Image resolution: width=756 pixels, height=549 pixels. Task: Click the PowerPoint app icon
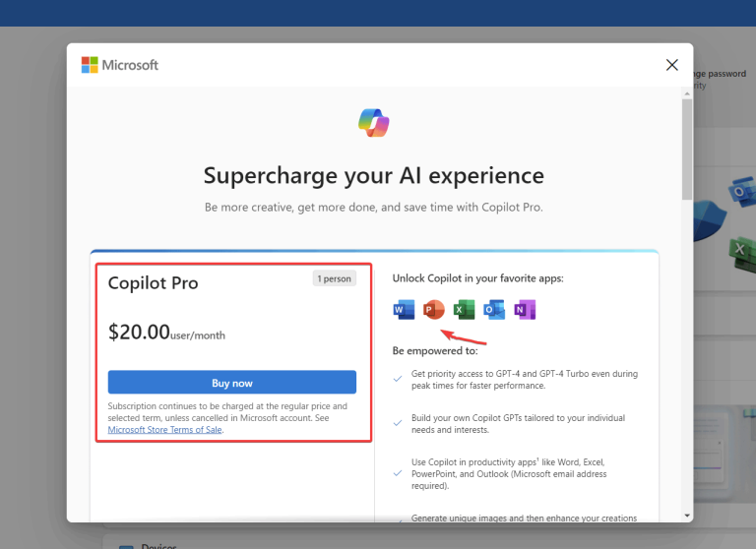point(433,310)
